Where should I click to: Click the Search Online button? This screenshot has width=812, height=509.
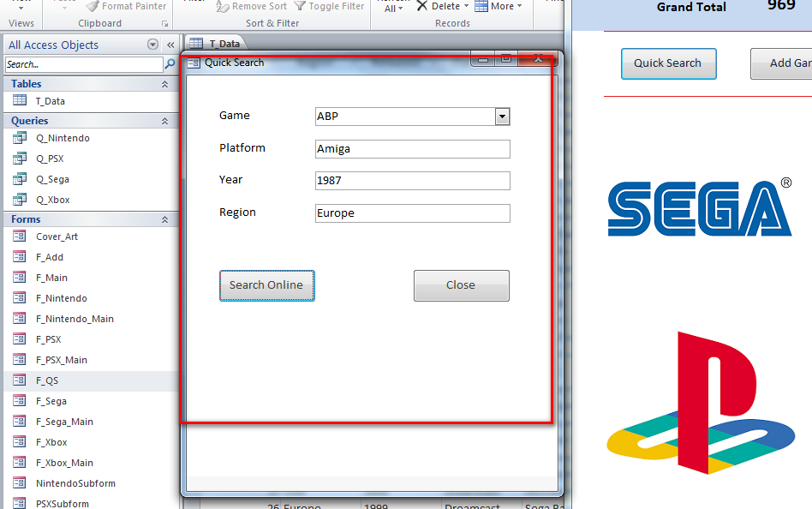coord(266,285)
